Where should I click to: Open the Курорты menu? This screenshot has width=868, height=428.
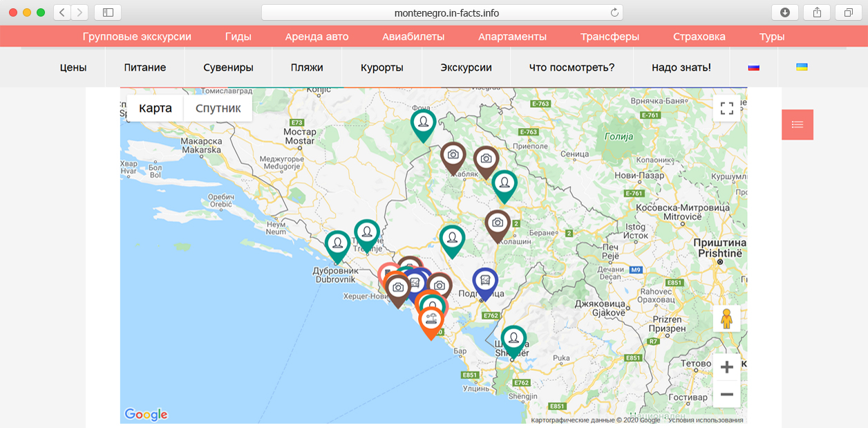coord(381,68)
